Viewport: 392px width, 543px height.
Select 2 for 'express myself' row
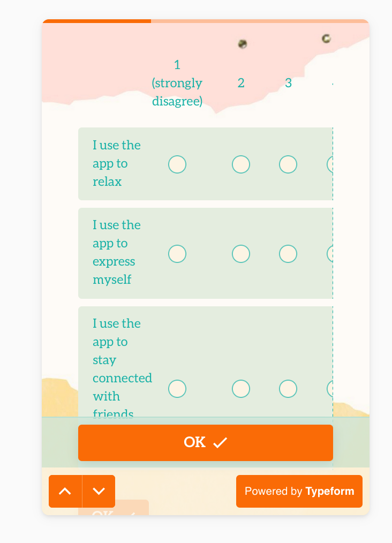(x=241, y=254)
